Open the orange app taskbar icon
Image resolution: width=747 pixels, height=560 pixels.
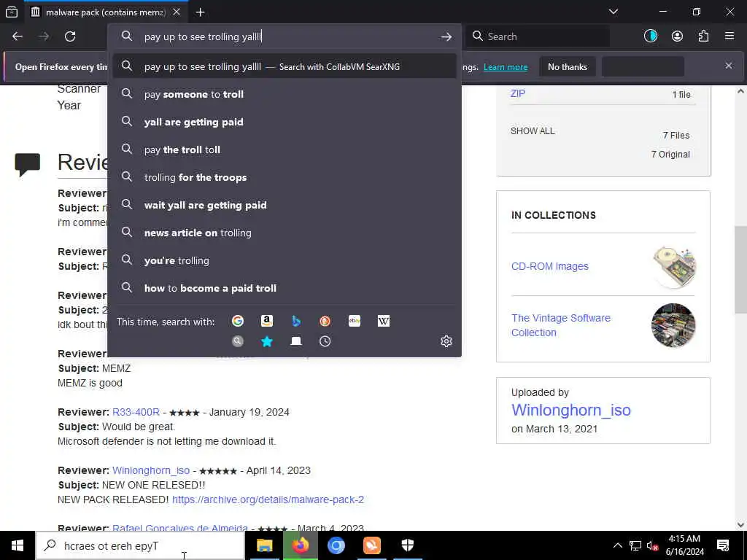(x=372, y=545)
